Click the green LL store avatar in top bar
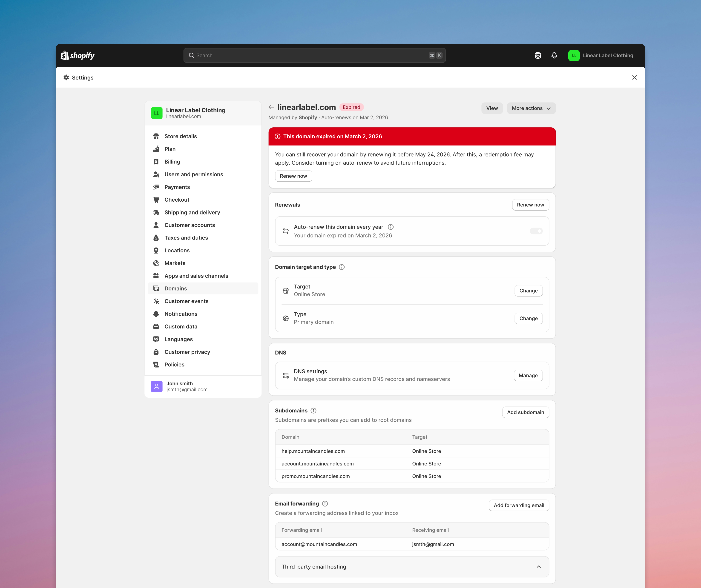The image size is (701, 588). pos(574,55)
